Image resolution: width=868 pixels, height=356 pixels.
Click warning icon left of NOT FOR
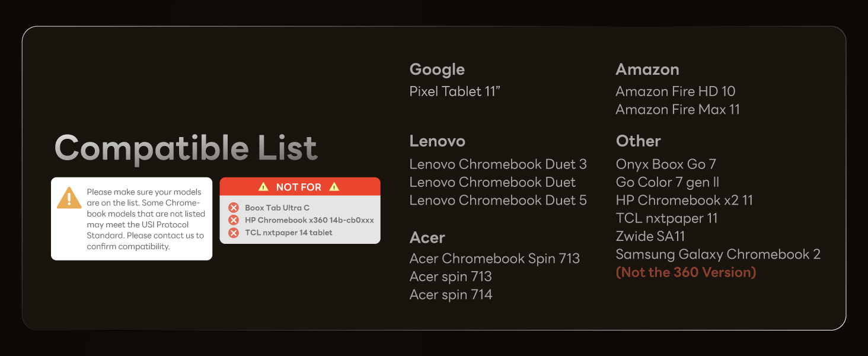(263, 187)
